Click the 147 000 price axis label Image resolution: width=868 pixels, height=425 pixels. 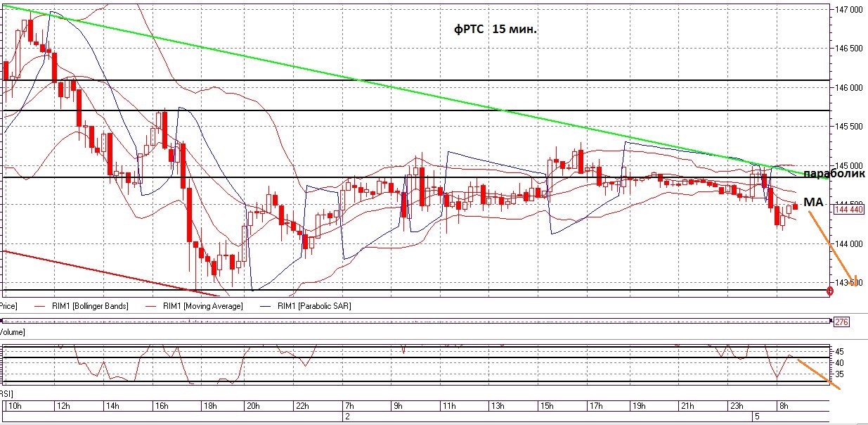pyautogui.click(x=848, y=10)
